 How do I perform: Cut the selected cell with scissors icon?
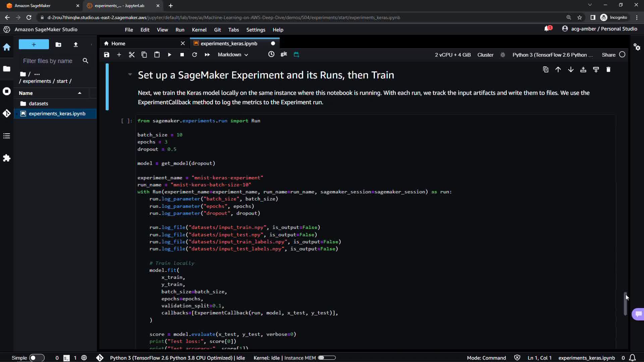[x=131, y=55]
